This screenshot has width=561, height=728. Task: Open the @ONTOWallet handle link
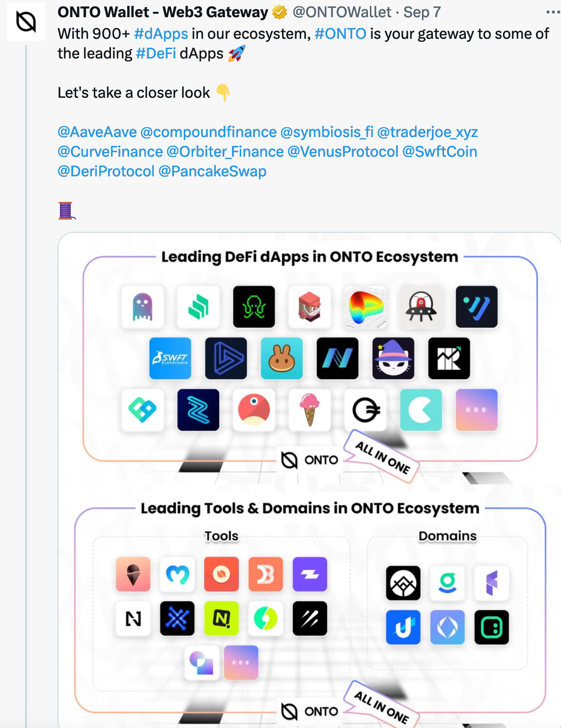(342, 12)
